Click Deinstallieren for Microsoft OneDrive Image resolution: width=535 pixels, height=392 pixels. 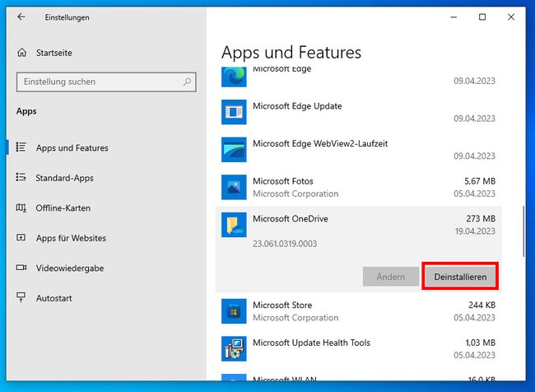click(x=460, y=277)
